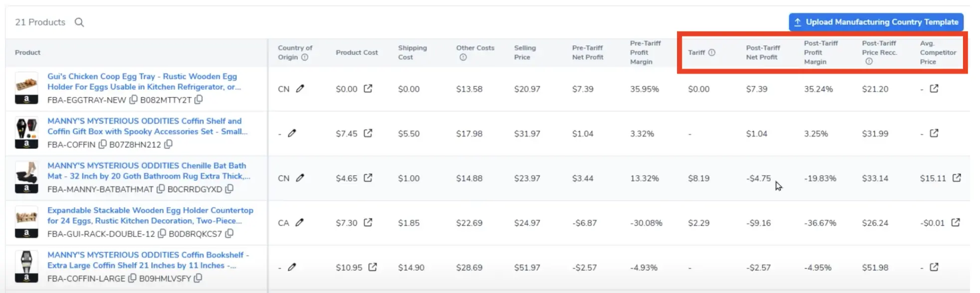Open competitor price link beside $15.11
Image resolution: width=980 pixels, height=293 pixels.
click(957, 178)
